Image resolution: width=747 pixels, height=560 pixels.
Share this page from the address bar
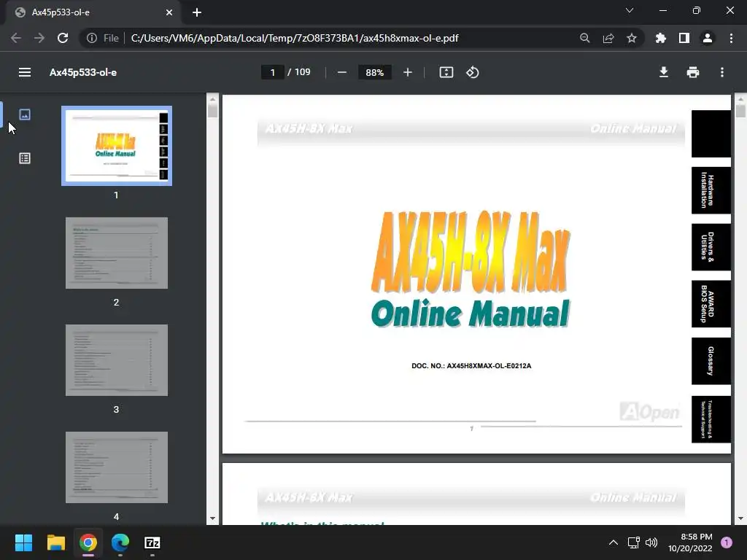pos(608,38)
